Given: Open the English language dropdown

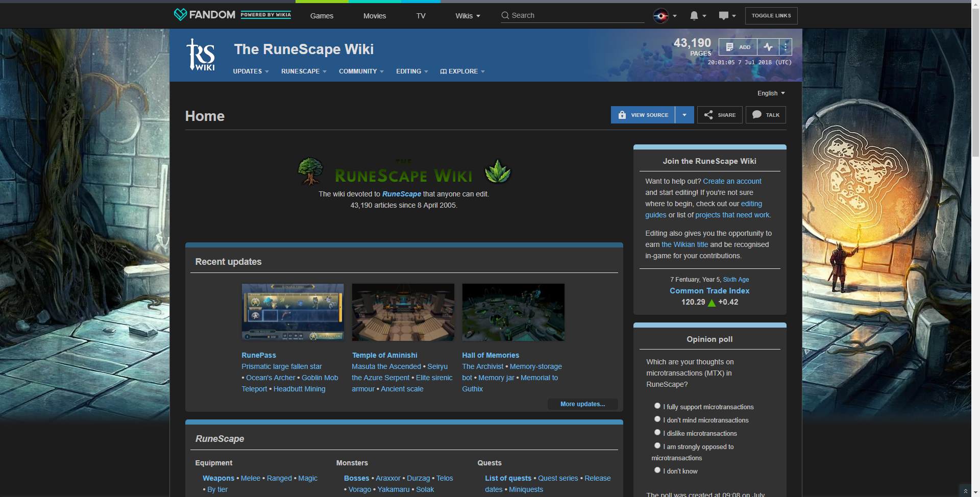Looking at the screenshot, I should 771,93.
